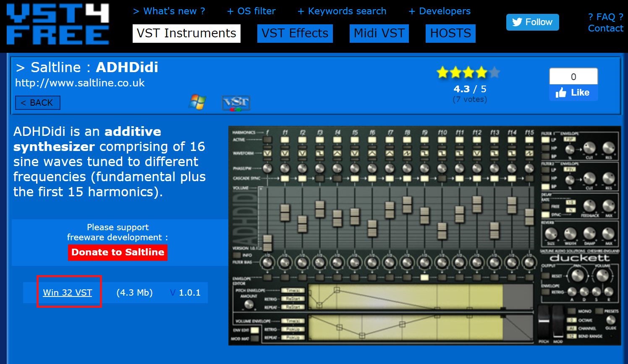The width and height of the screenshot is (628, 364).
Task: Click the Twitter Follow button
Action: pyautogui.click(x=532, y=22)
